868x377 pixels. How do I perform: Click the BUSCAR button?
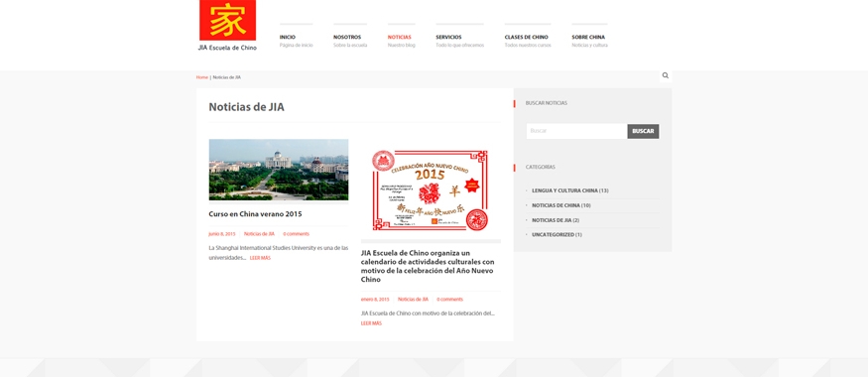tap(643, 131)
